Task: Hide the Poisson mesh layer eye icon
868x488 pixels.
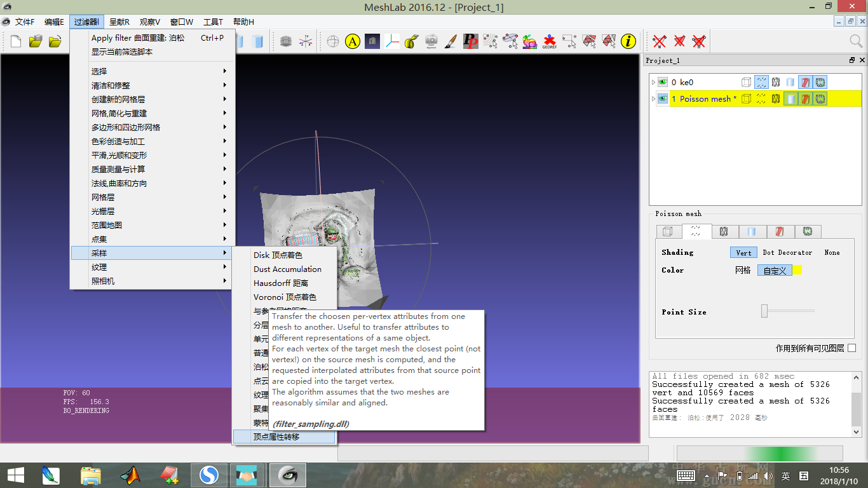Action: pos(663,98)
